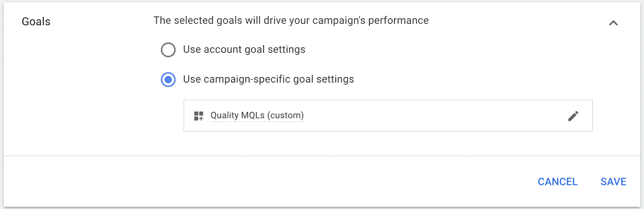Click the Goals section heading
The width and height of the screenshot is (644, 209).
coord(36,22)
